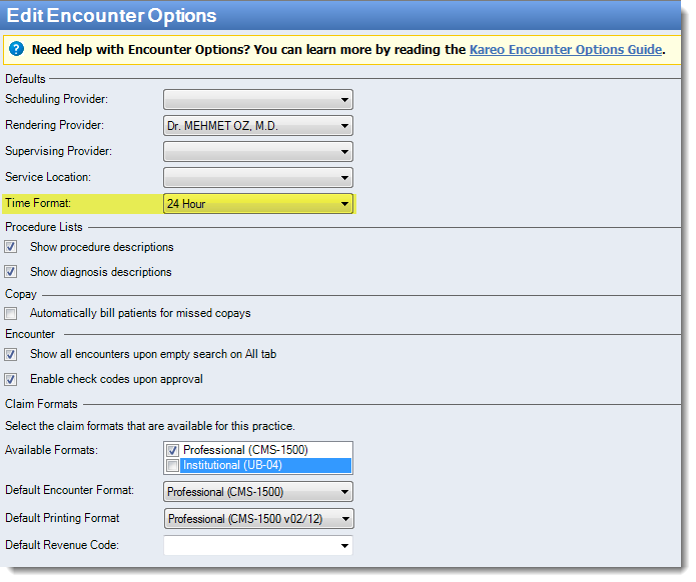696x582 pixels.
Task: Open the Rendering Provider dropdown
Action: coord(258,126)
